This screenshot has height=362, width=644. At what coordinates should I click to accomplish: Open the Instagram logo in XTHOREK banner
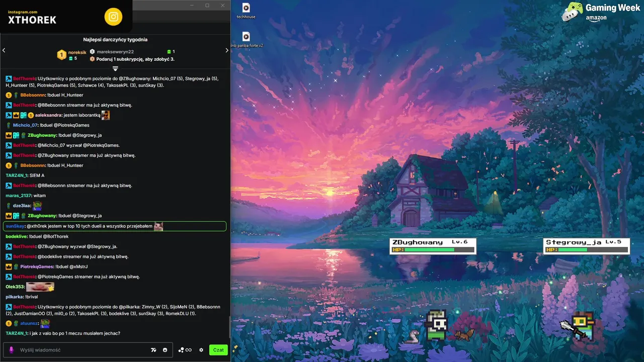pyautogui.click(x=114, y=17)
